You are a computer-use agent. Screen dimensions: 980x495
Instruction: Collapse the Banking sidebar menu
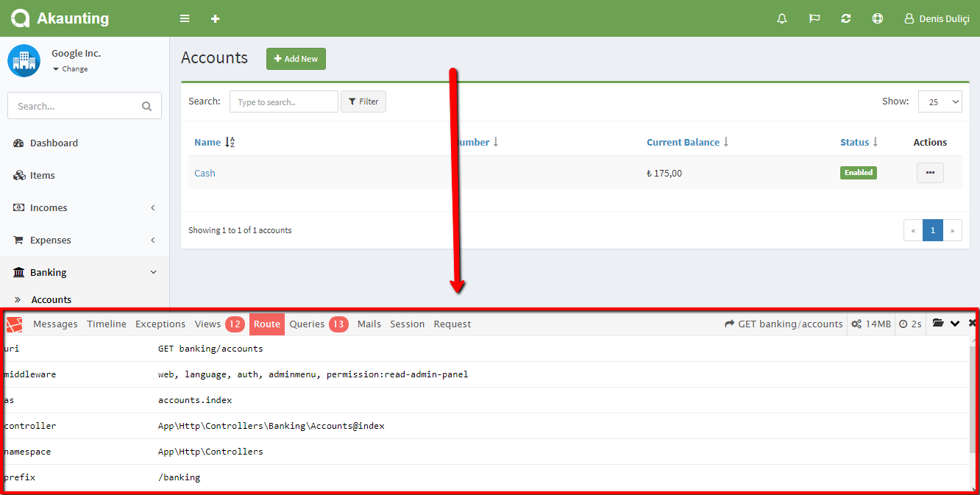click(85, 272)
